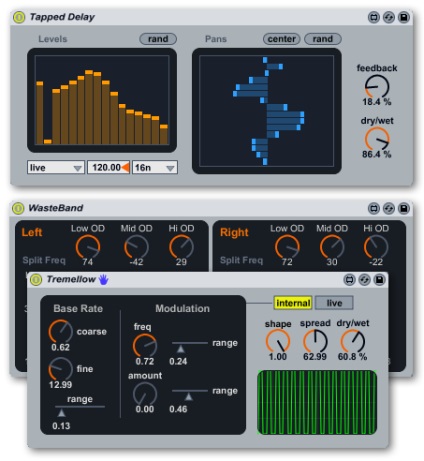This screenshot has width=424, height=461.
Task: Save the Tapped Delay preset
Action: pos(404,17)
